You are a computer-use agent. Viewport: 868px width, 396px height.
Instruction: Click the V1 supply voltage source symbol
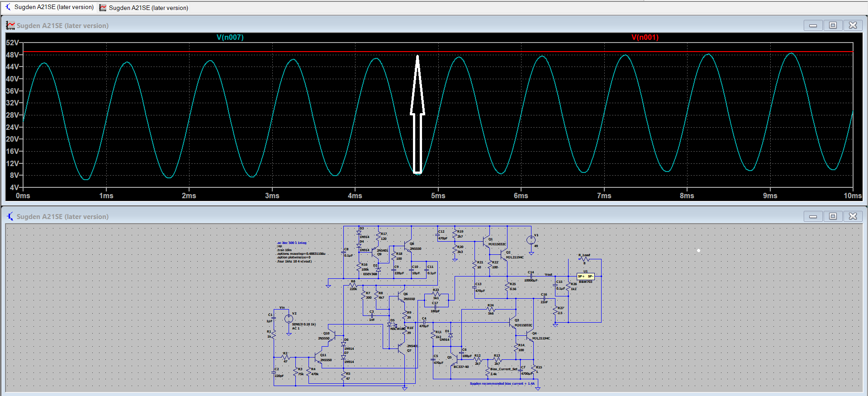click(531, 240)
